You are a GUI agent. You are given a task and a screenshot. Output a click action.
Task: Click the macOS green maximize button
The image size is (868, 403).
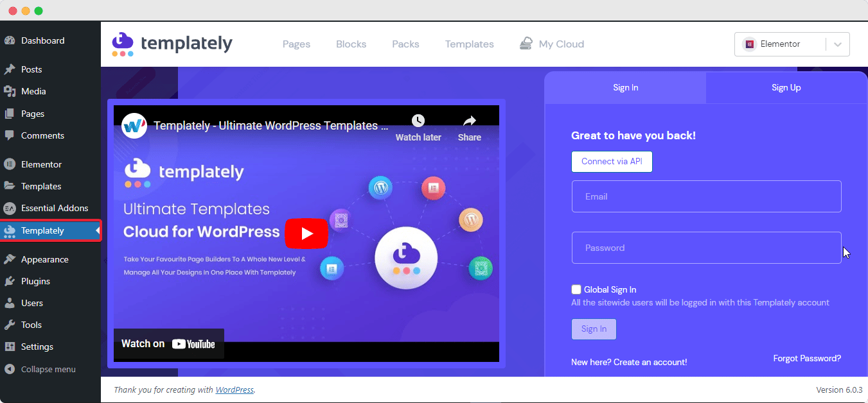tap(39, 11)
